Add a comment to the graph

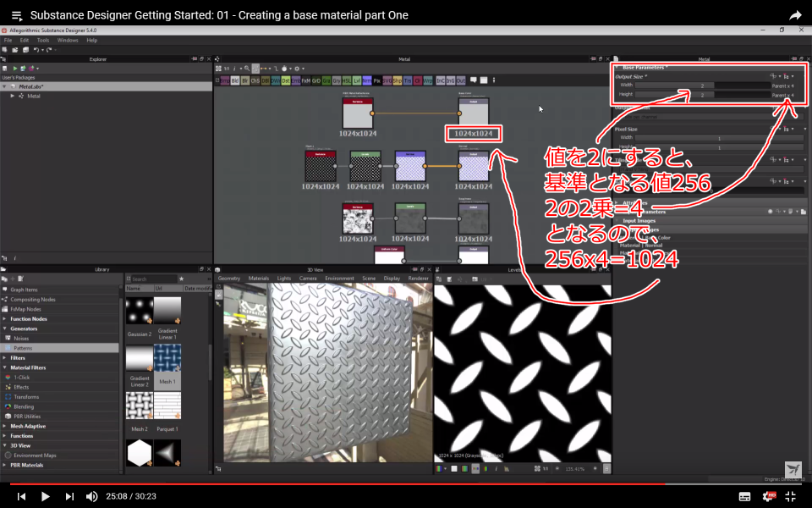pos(474,80)
